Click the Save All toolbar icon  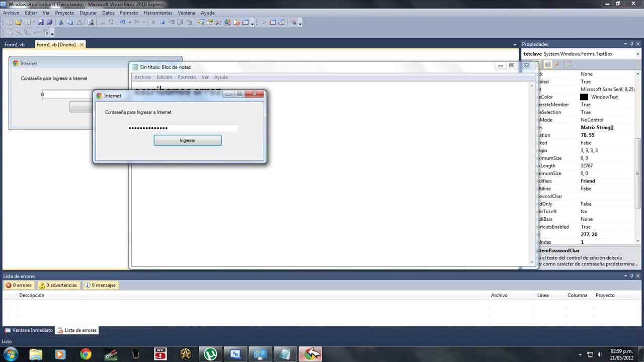49,22
